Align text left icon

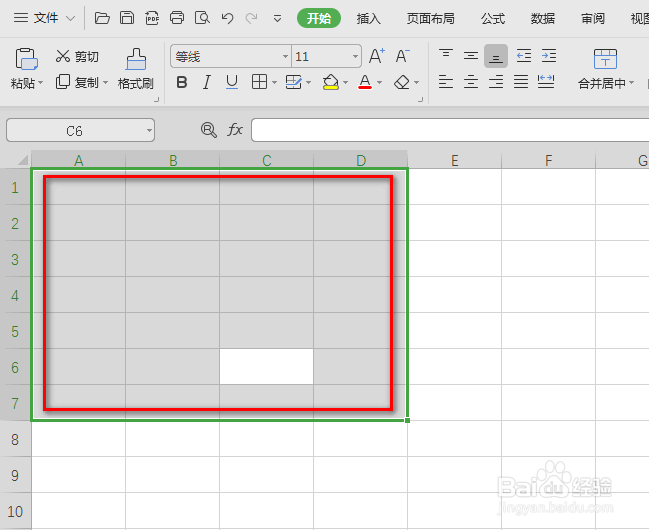[x=446, y=82]
